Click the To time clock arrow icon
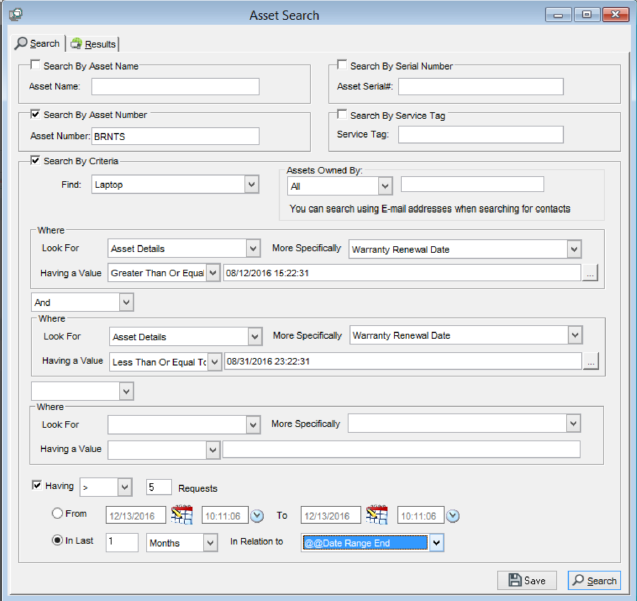This screenshot has width=637, height=601. [453, 516]
